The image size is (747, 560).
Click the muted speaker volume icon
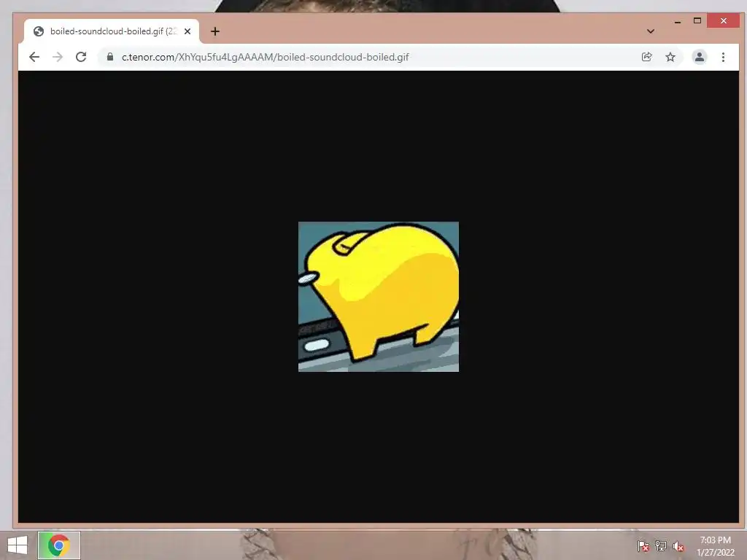click(678, 546)
